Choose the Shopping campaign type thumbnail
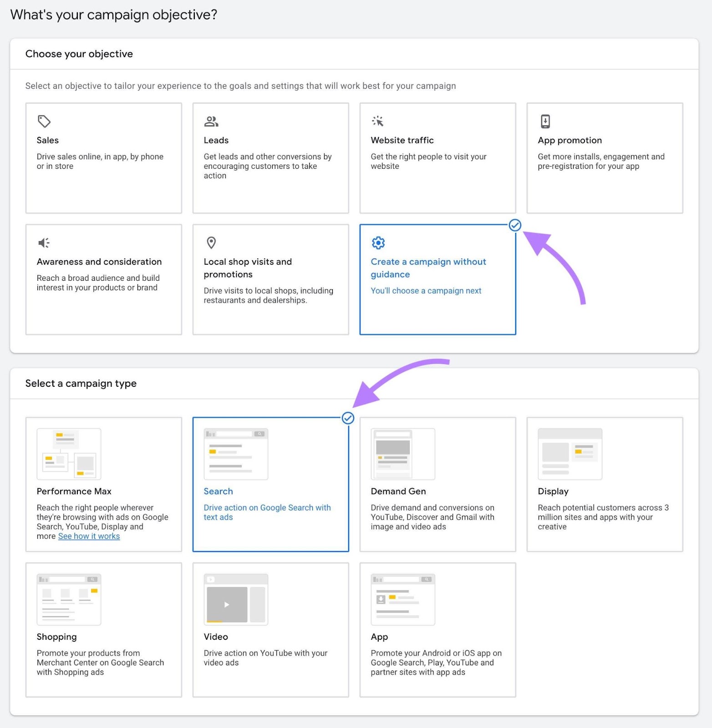Image resolution: width=712 pixels, height=728 pixels. coord(69,600)
